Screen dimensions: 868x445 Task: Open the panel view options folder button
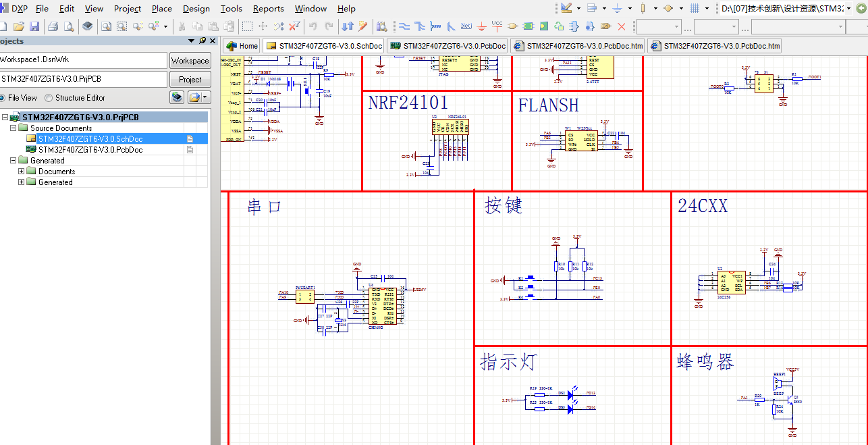pos(198,97)
